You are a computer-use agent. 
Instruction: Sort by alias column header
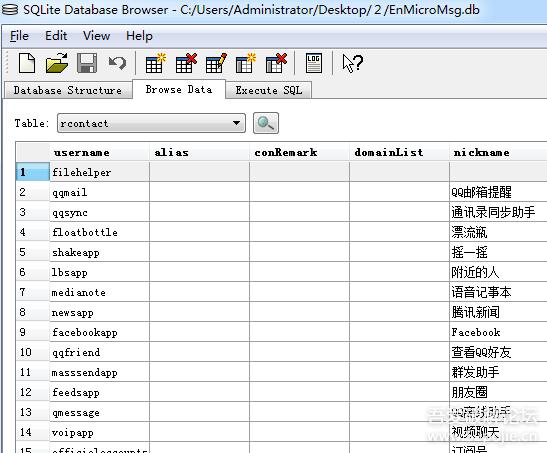(200, 152)
